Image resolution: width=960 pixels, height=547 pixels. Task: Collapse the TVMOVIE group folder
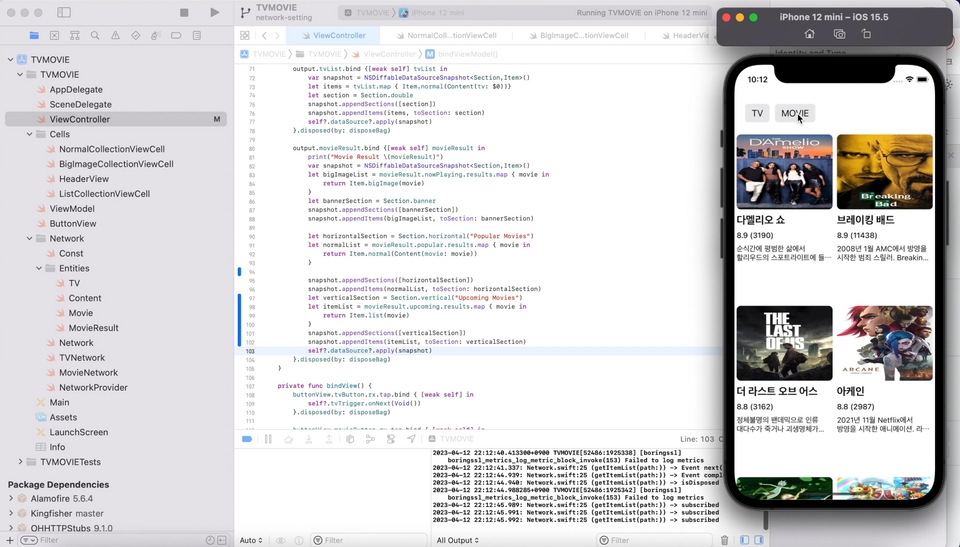tap(20, 74)
